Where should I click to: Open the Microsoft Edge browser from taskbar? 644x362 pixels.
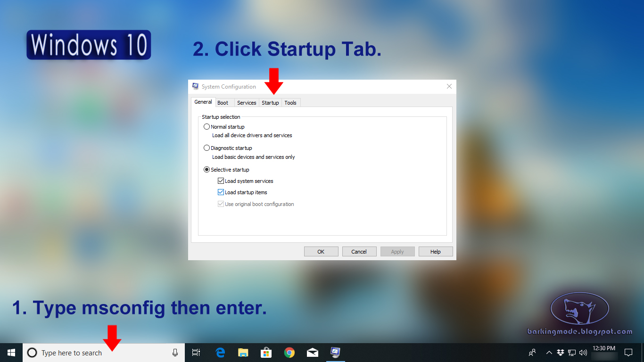pyautogui.click(x=220, y=352)
